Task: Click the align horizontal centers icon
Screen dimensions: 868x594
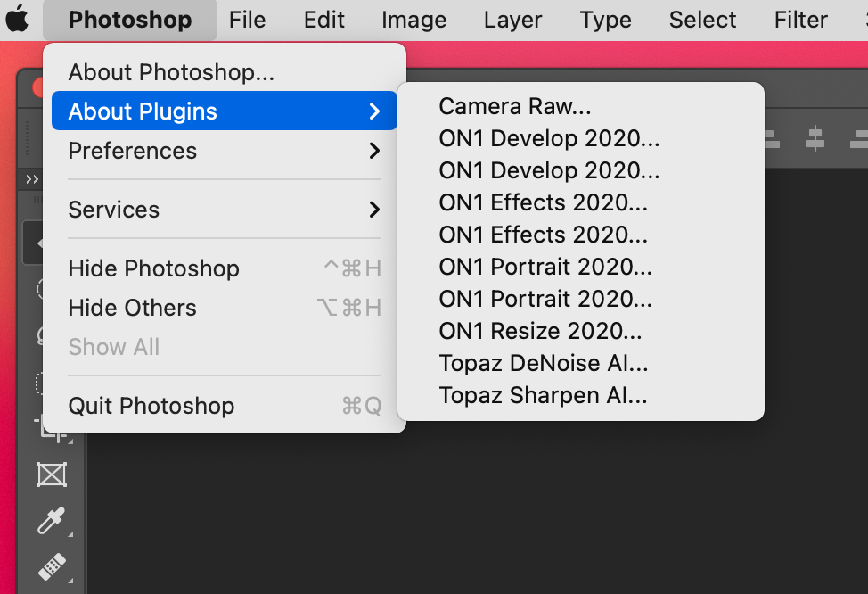Action: 815,138
